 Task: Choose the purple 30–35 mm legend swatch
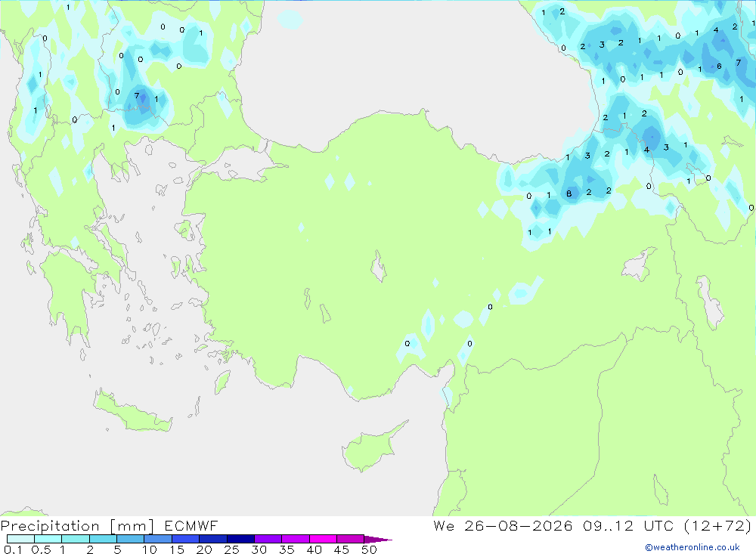(x=268, y=539)
